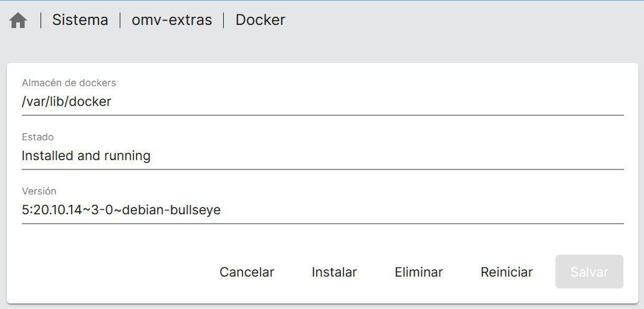Select the Docker breadcrumb item
The height and width of the screenshot is (309, 644).
pyautogui.click(x=260, y=20)
